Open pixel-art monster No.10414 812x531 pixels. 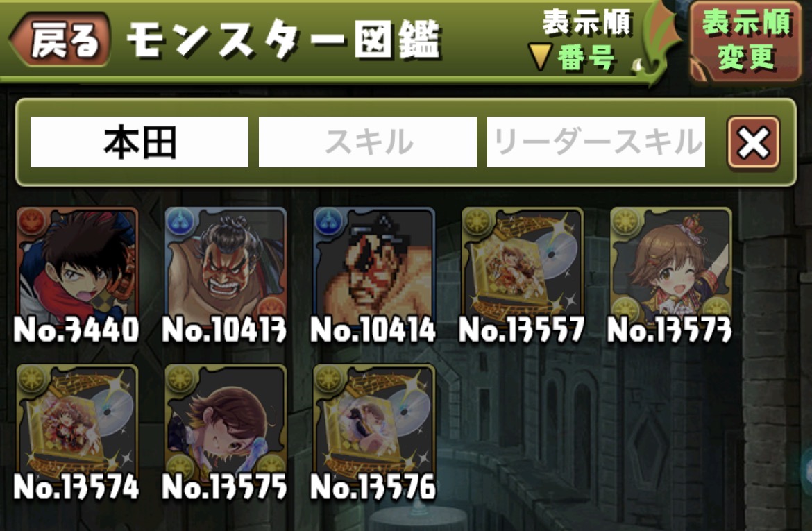(x=374, y=265)
